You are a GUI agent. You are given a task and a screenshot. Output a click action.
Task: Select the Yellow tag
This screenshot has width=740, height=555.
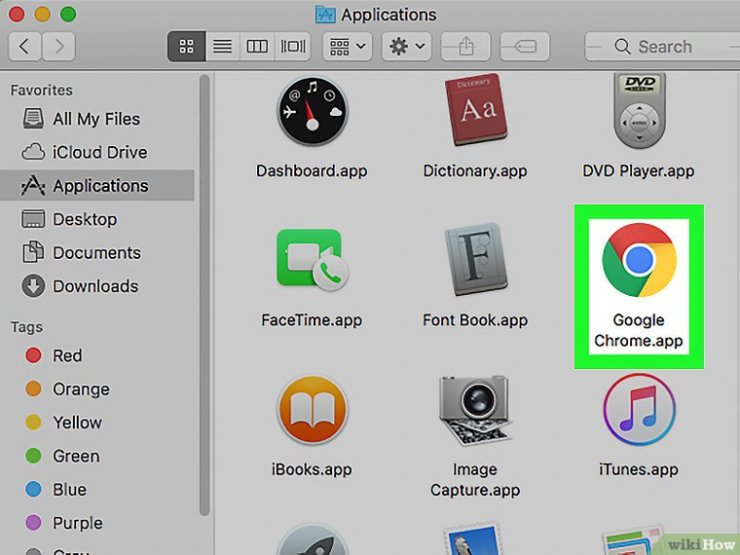tap(97, 422)
